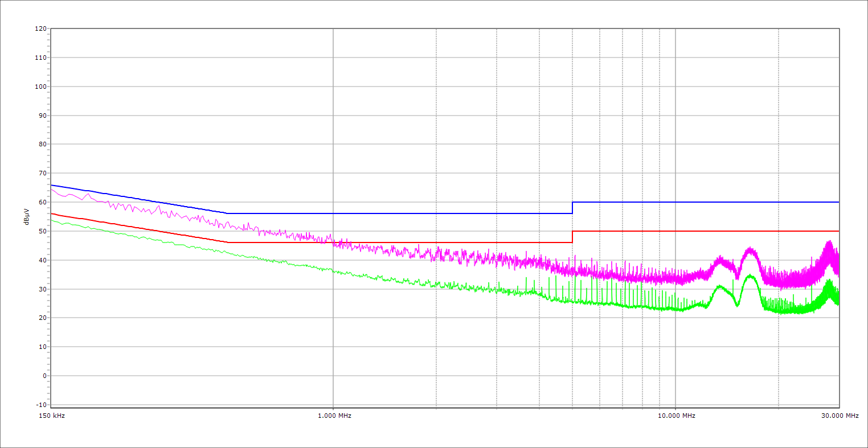Click the magenta trace start at 150 kHz
Screen dimensions: 868x448
pos(52,189)
